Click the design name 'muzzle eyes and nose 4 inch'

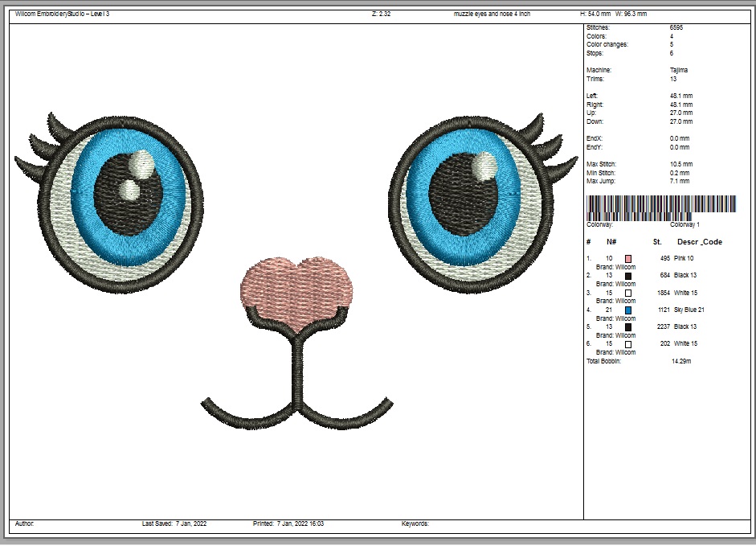(x=492, y=14)
